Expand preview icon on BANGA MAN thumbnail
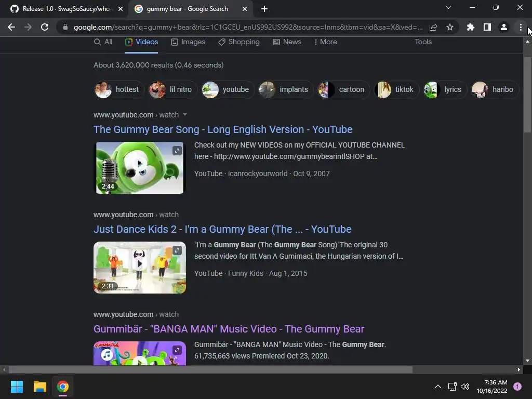Screen dimensions: 532x399 pos(177,350)
